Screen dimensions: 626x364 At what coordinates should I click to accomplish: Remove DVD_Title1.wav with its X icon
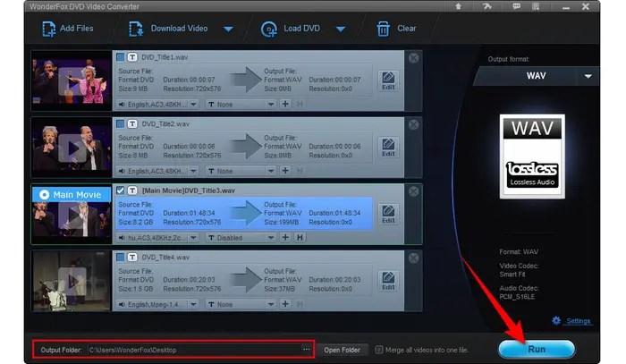(413, 58)
